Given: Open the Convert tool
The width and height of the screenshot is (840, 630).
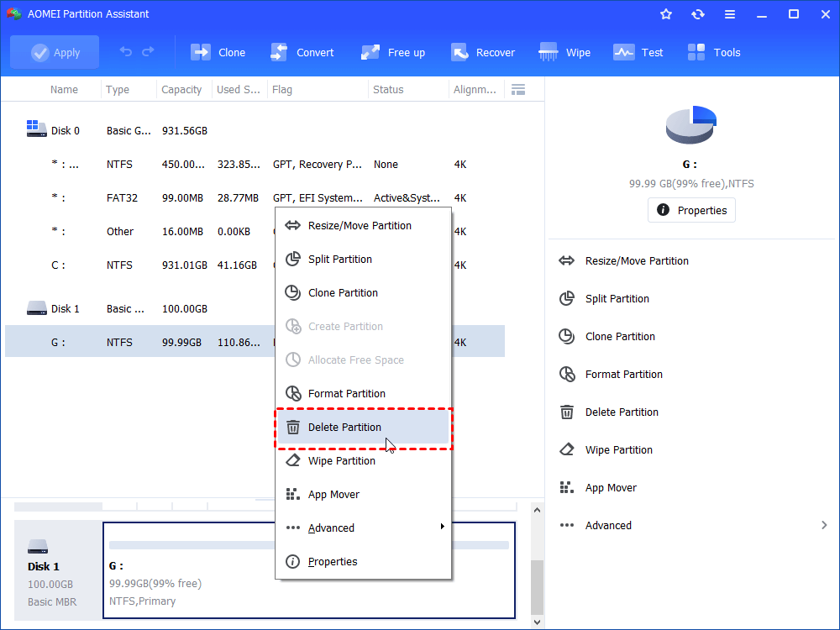Looking at the screenshot, I should pos(302,52).
